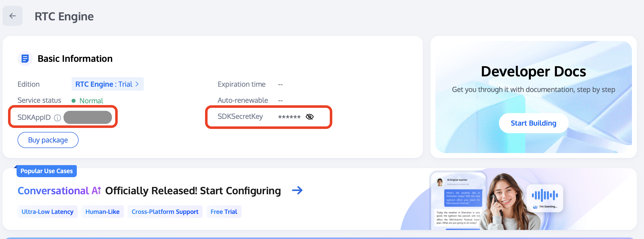Viewport: 644px width, 239px height.
Task: Click the masked SDKAppID value field
Action: [88, 117]
